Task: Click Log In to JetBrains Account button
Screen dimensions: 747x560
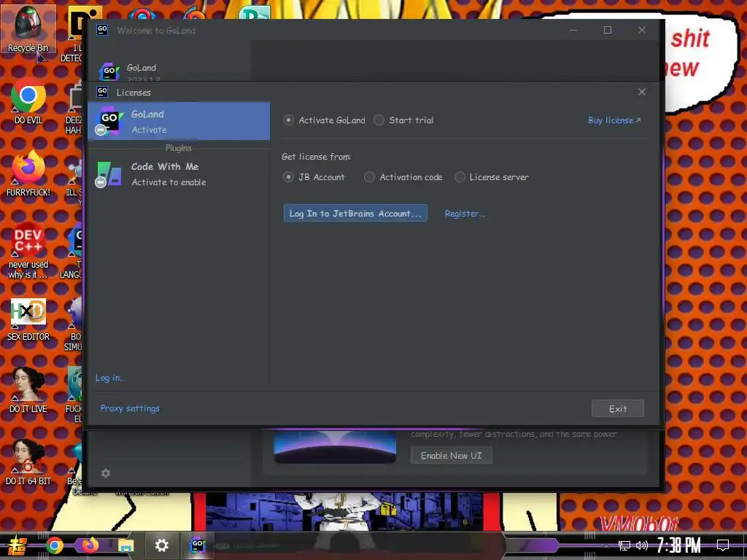Action: point(355,214)
